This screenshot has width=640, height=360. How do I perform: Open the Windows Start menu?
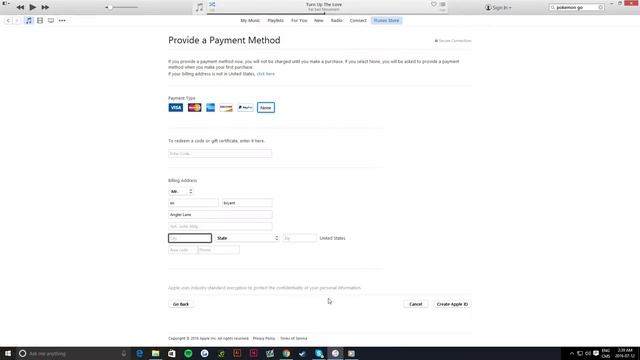pos(8,353)
